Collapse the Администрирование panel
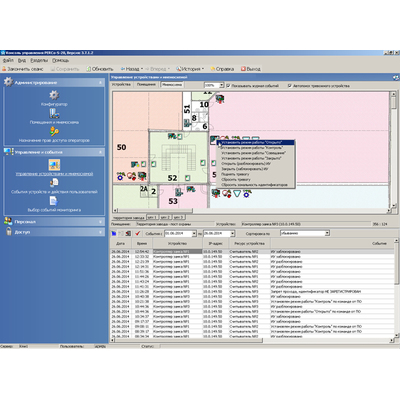The image size is (400, 400). tap(101, 82)
